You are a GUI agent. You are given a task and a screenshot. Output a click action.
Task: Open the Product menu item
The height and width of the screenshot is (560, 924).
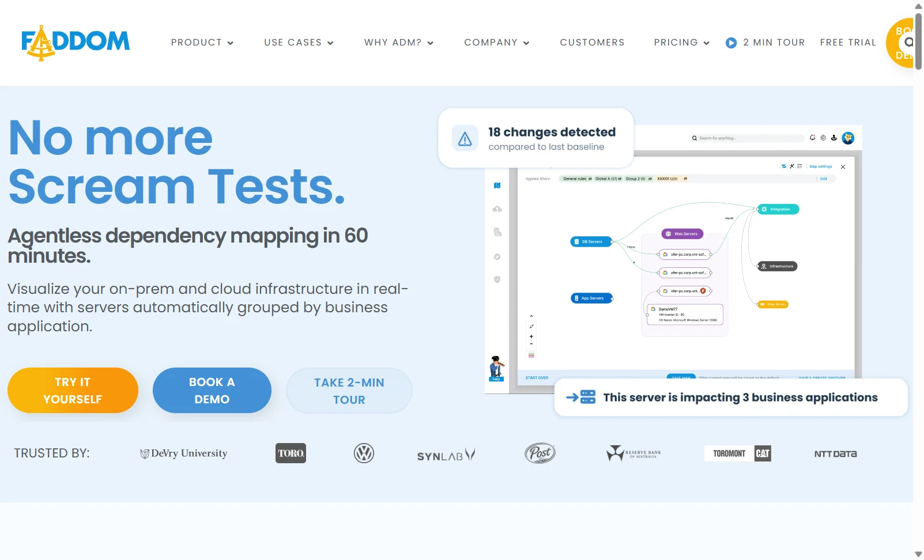click(197, 43)
